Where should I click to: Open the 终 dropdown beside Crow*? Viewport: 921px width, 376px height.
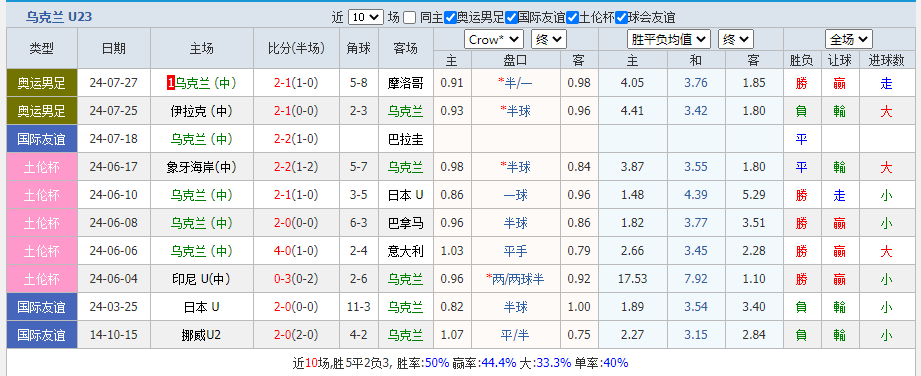[x=549, y=39]
